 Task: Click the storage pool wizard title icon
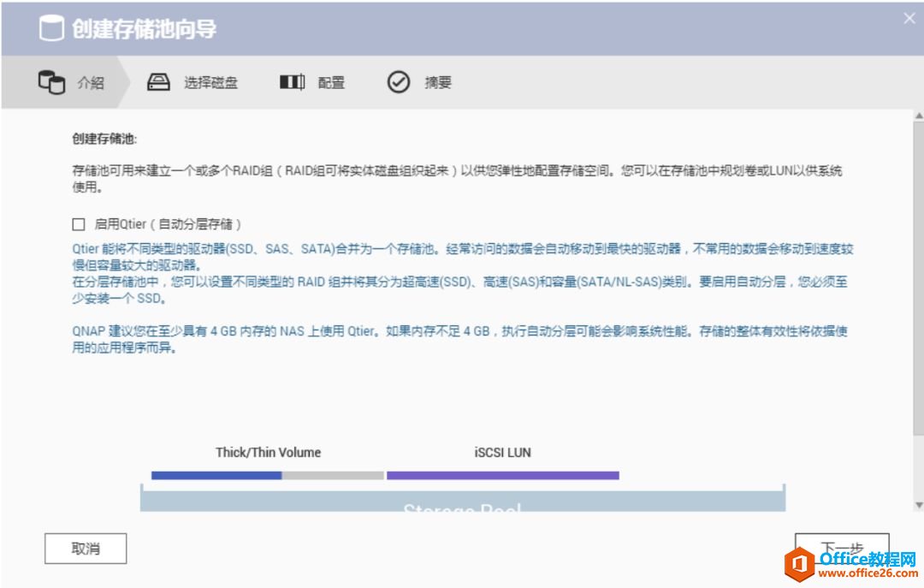coord(51,27)
